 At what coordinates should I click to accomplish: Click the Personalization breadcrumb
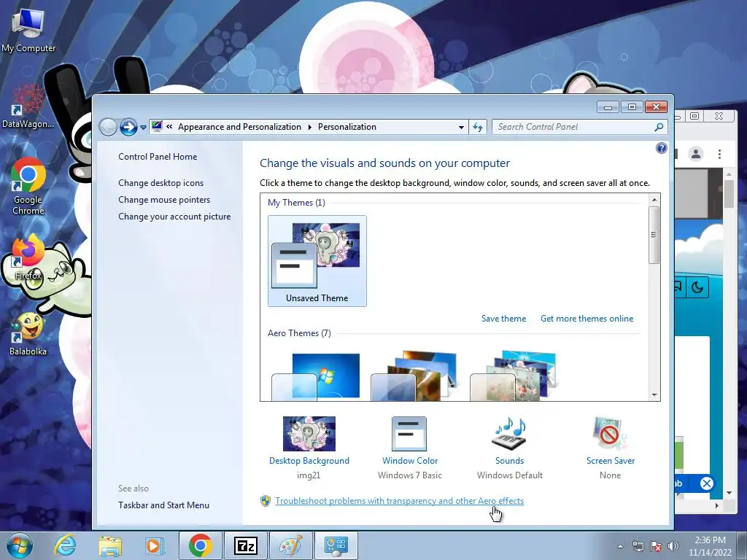tap(347, 127)
